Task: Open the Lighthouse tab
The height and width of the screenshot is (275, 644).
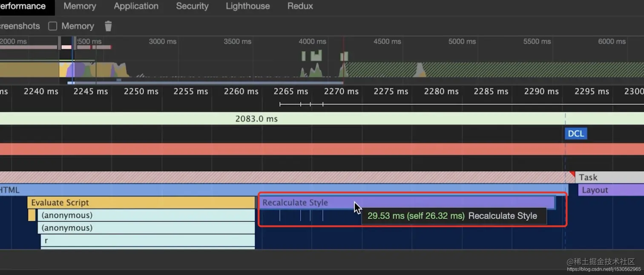Action: pos(247,6)
